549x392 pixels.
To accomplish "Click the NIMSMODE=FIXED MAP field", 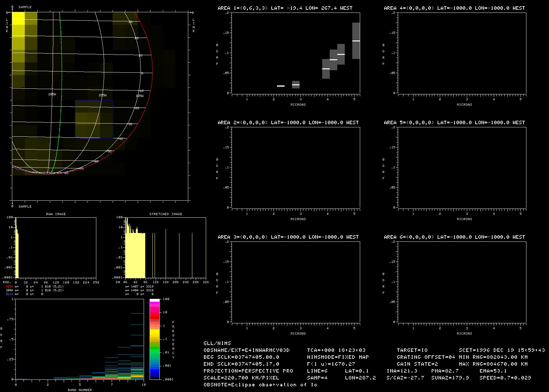I will click(x=338, y=357).
